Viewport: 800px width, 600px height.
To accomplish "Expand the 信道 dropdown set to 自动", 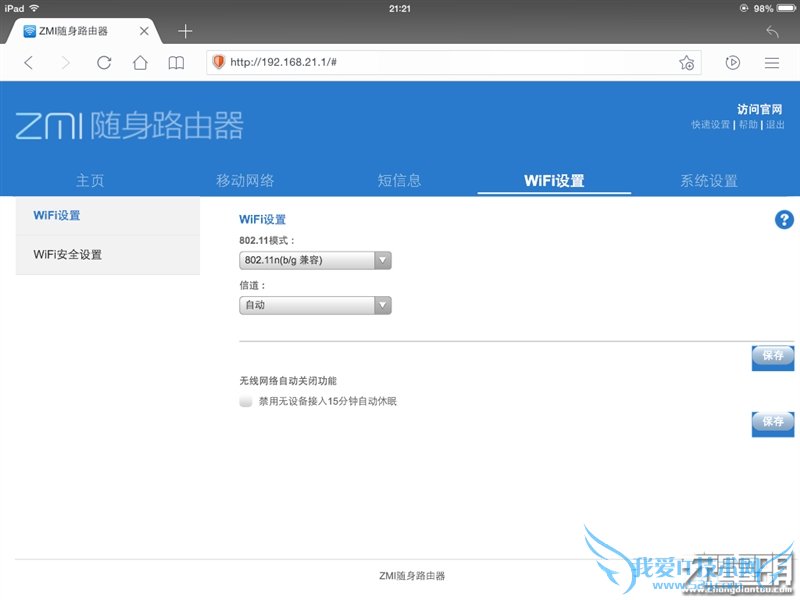I will [315, 305].
